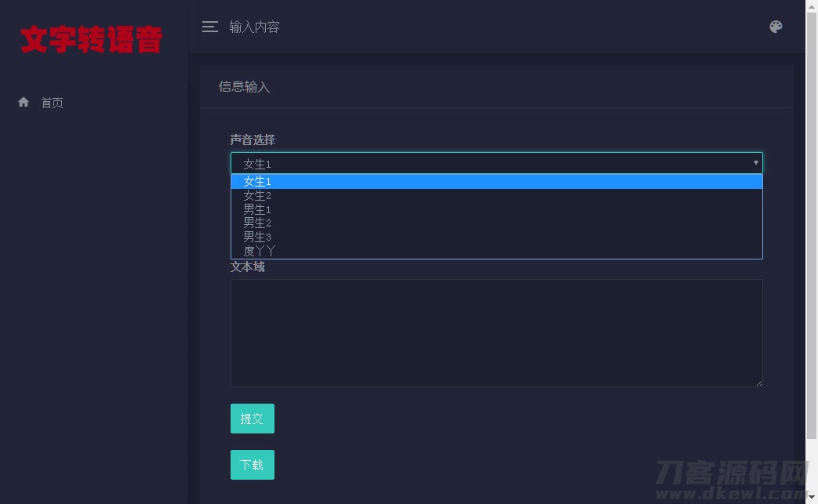Click the textarea resize grip corner
This screenshot has width=818, height=504.
758,383
